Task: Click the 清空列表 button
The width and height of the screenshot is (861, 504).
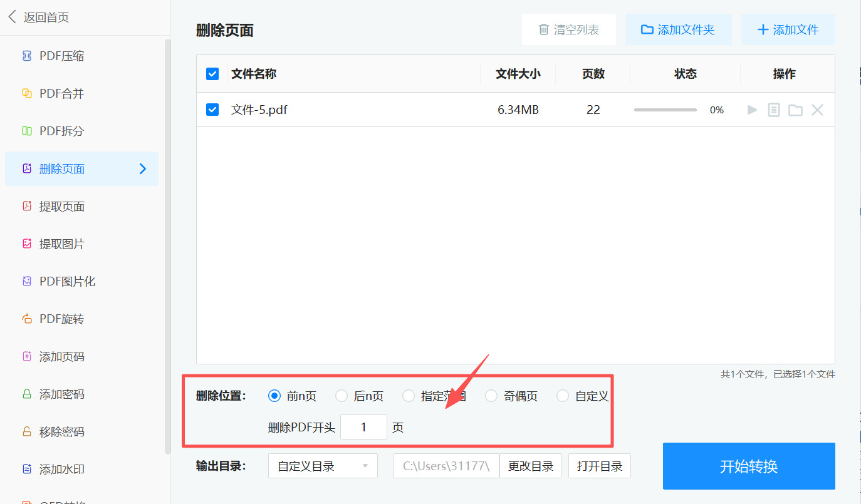Action: click(x=569, y=29)
